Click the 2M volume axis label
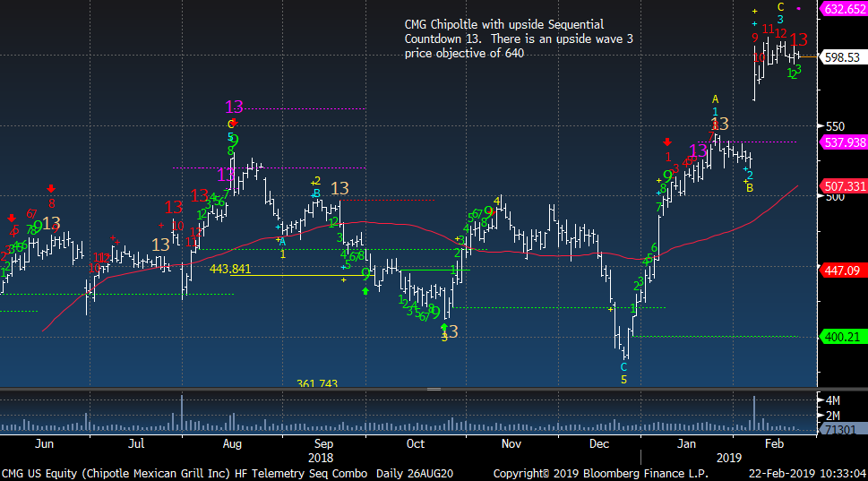The image size is (868, 481). point(832,416)
